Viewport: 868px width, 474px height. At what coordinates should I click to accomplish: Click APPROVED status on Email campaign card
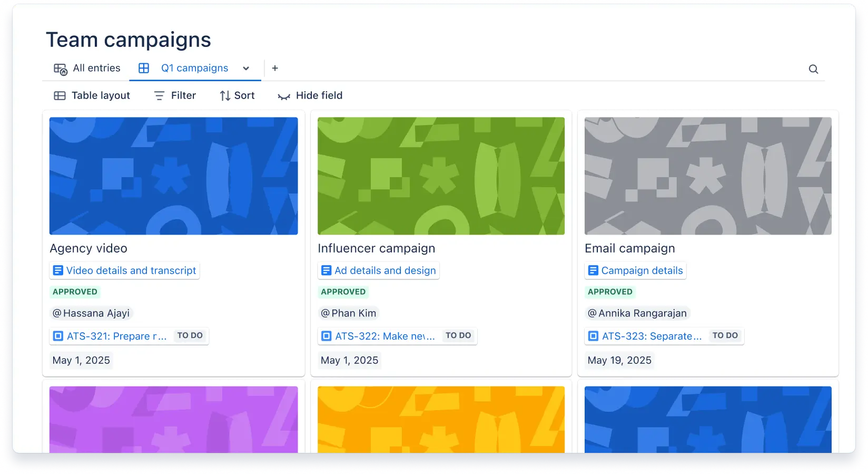coord(610,292)
